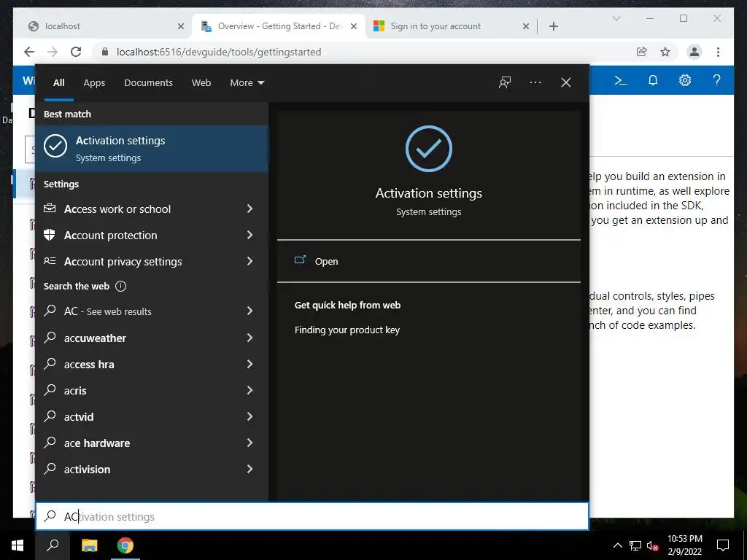
Task: Click the magnifier icon beside actvid
Action: pyautogui.click(x=50, y=416)
